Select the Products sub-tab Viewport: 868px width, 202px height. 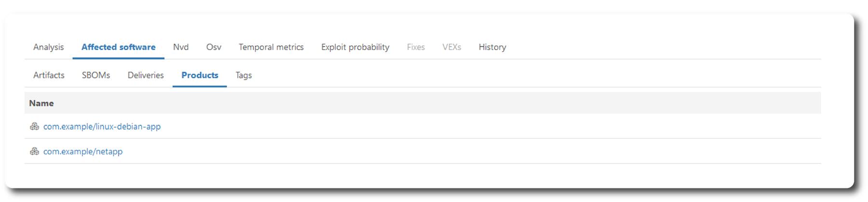[200, 75]
